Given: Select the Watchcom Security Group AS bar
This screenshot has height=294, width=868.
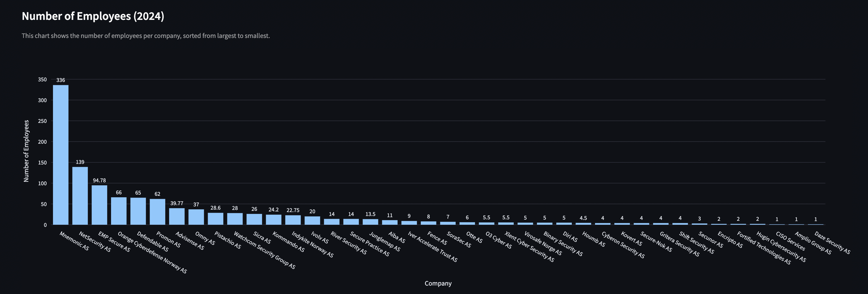Looking at the screenshot, I should pos(235,219).
